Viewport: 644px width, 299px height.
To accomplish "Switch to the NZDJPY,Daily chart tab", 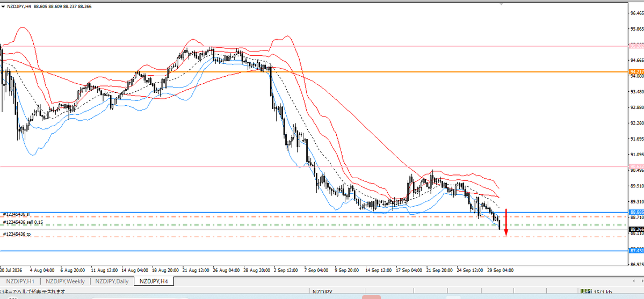I will coord(112,281).
